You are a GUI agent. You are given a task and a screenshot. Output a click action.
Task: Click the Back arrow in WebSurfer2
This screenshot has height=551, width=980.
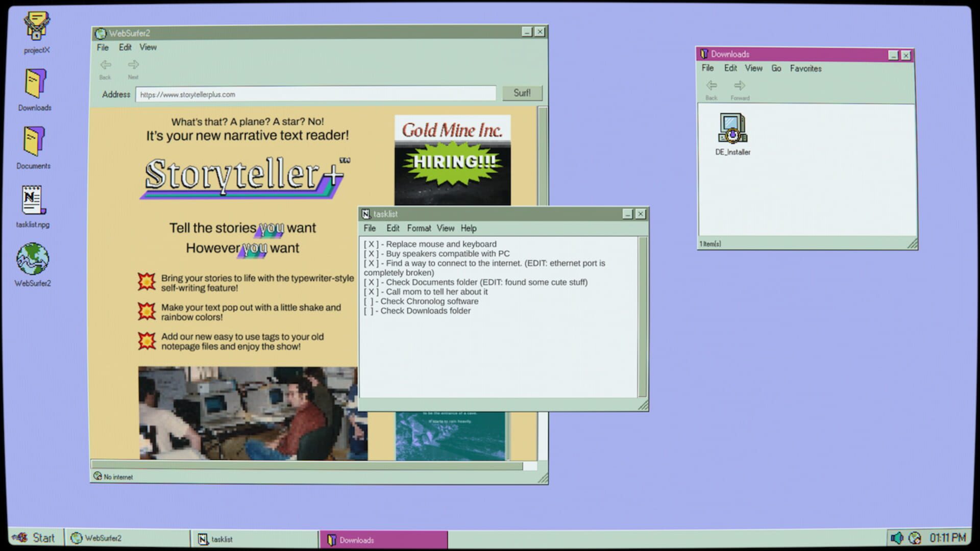[x=105, y=65]
